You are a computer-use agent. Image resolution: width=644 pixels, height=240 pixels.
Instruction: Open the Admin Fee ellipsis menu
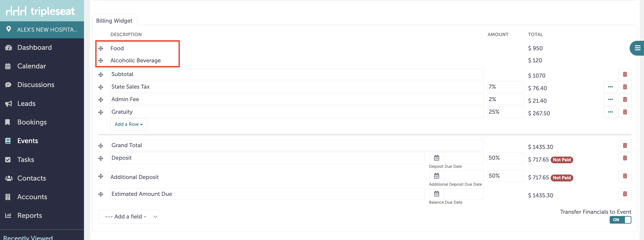[x=610, y=99]
